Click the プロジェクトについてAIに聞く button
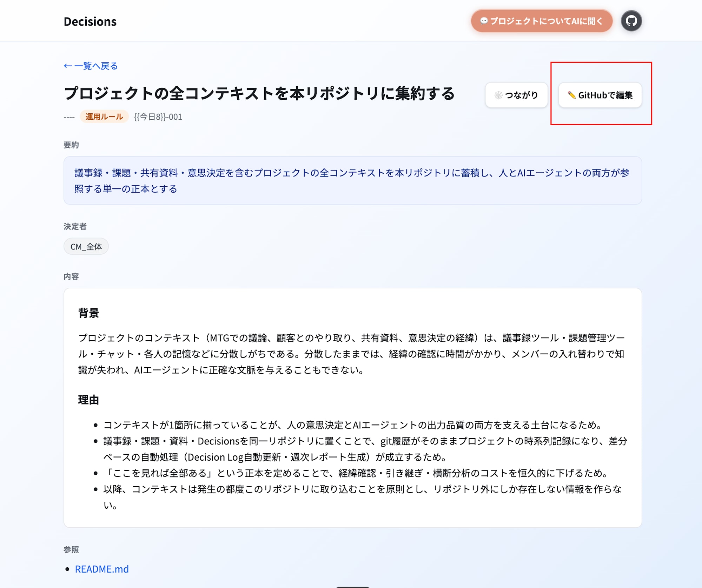This screenshot has height=588, width=702. click(x=542, y=21)
